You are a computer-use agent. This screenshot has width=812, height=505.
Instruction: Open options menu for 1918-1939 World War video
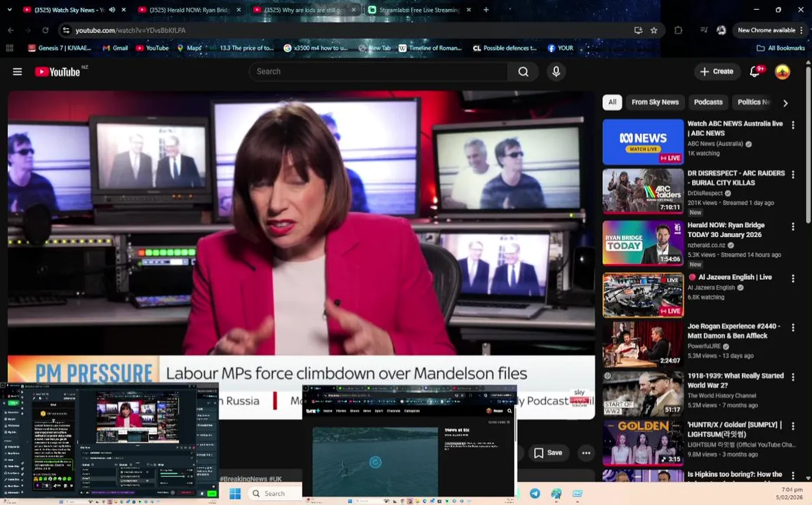pyautogui.click(x=793, y=377)
